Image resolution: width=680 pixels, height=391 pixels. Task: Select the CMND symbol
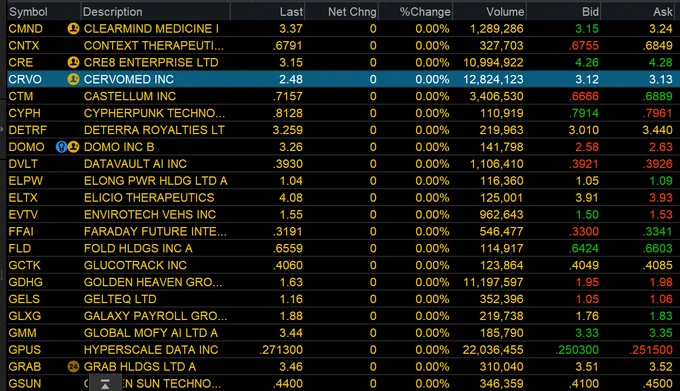pos(26,29)
